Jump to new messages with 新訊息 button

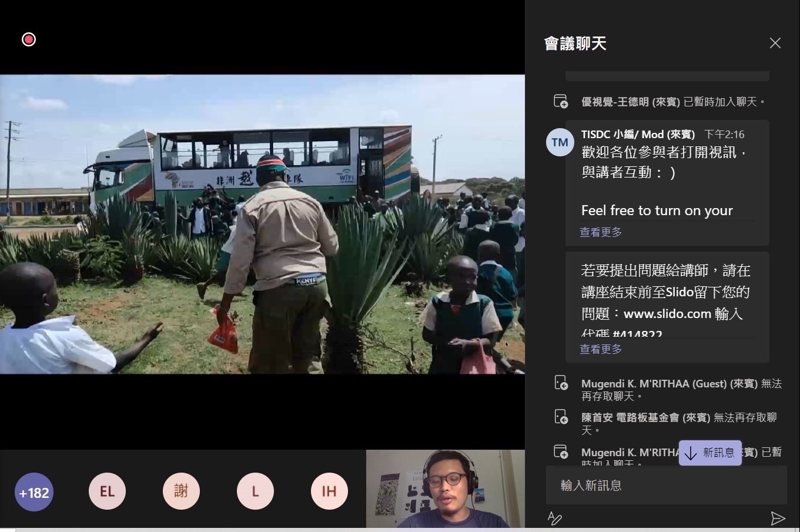click(x=710, y=453)
